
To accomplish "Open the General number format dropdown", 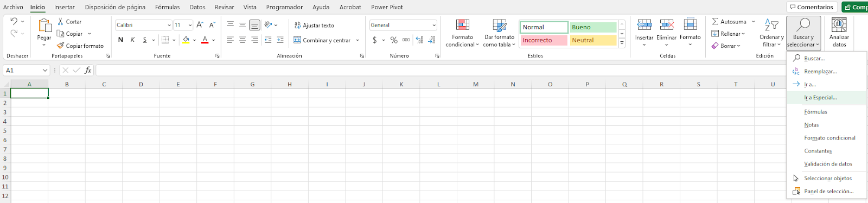I will click(x=434, y=25).
